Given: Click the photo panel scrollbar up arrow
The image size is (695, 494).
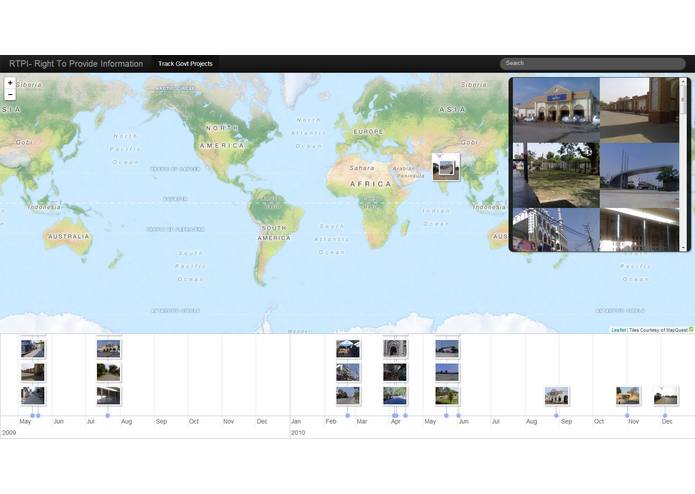Looking at the screenshot, I should [x=683, y=82].
